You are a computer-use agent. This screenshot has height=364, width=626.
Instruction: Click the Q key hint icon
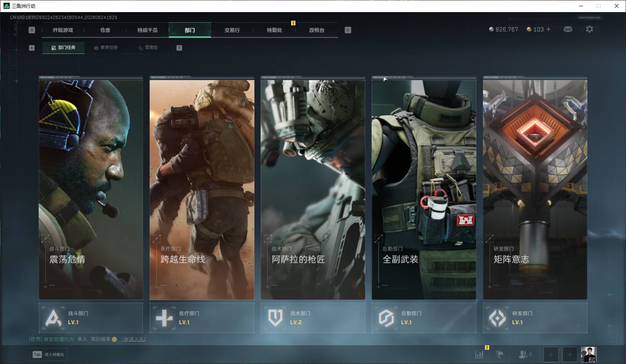pyautogui.click(x=32, y=30)
